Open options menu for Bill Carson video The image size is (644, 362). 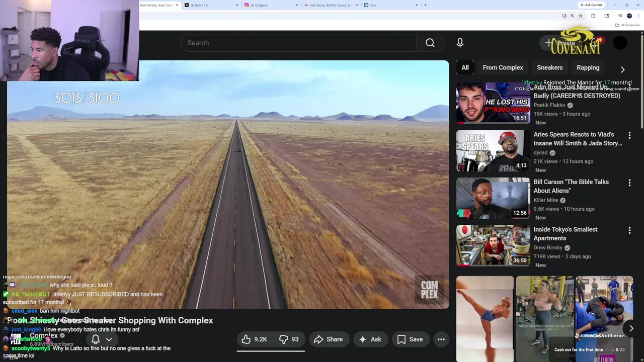pyautogui.click(x=629, y=183)
